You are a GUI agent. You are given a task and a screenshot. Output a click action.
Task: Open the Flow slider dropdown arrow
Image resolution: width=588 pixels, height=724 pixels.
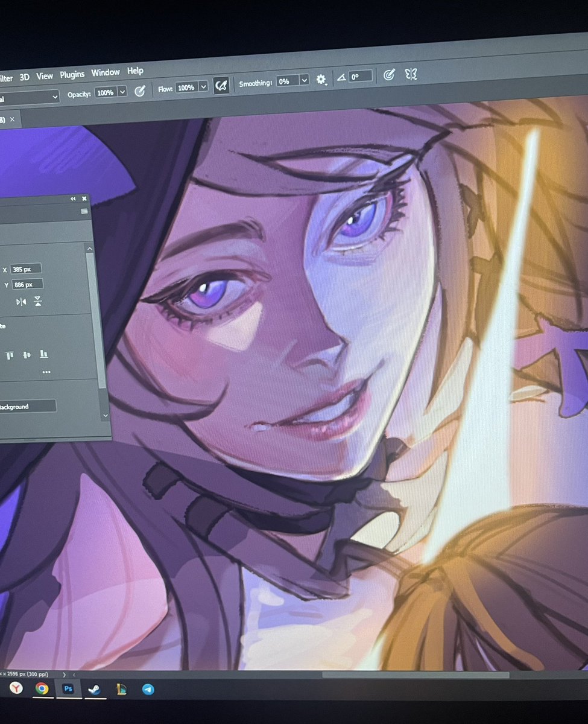click(x=203, y=87)
